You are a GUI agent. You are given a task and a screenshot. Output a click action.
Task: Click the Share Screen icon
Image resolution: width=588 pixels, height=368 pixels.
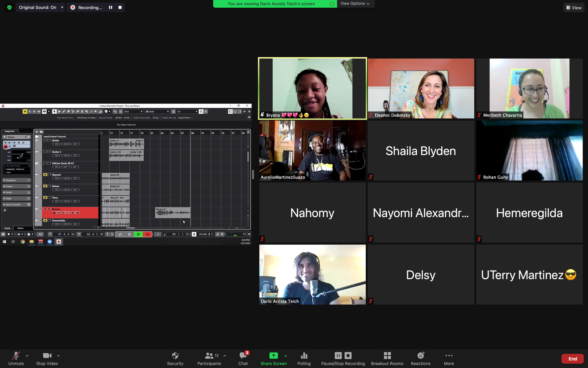[273, 355]
